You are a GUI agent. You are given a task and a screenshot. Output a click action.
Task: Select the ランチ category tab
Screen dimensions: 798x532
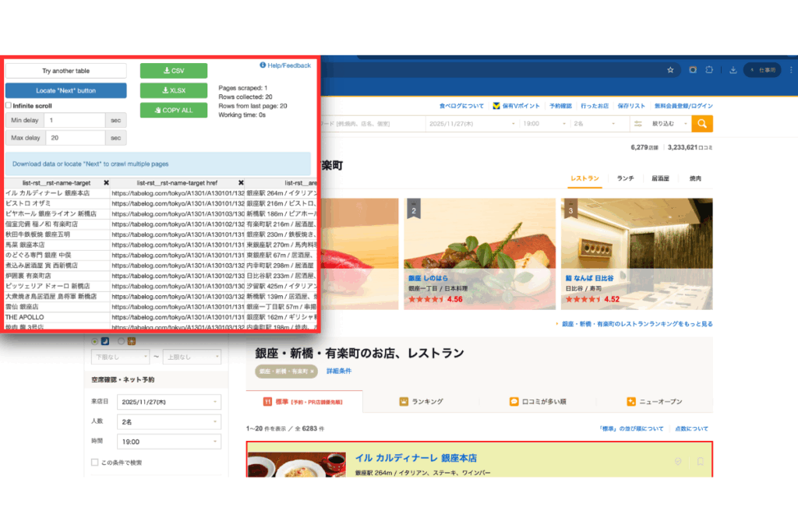[x=625, y=178]
